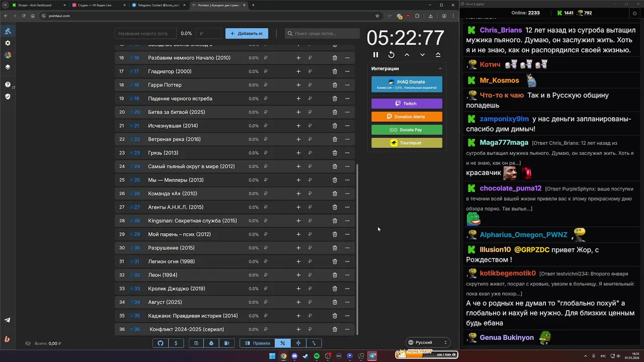Open more options for Команда «А» (2010)

pos(347,194)
